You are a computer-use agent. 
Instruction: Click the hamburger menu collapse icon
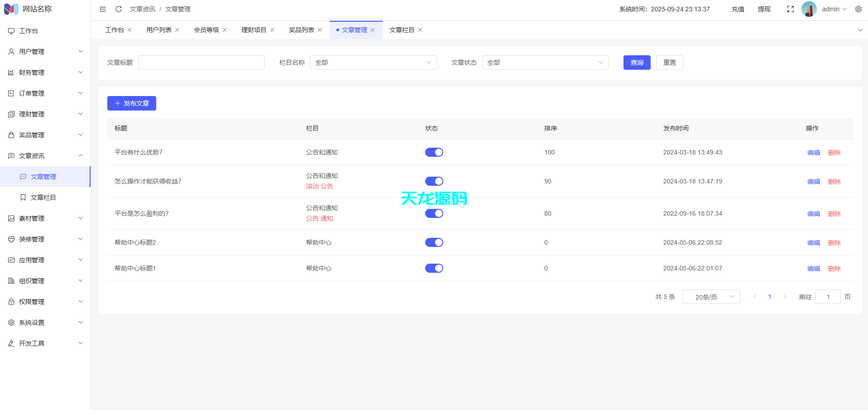(x=102, y=9)
